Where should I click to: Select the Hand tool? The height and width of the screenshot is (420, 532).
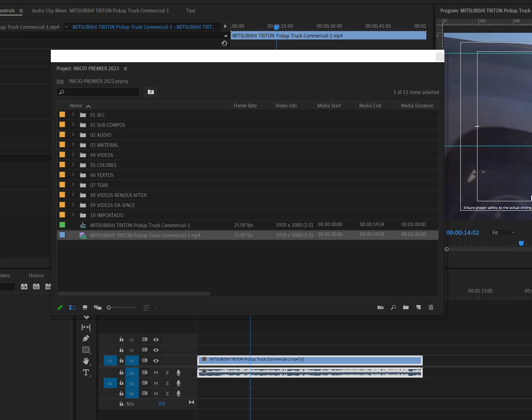86,361
